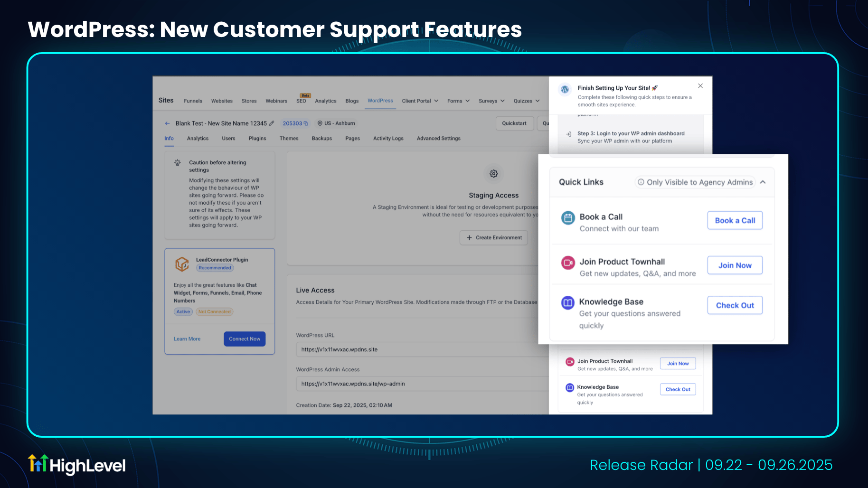
Task: Open the Themes sub-tab
Action: [289, 139]
